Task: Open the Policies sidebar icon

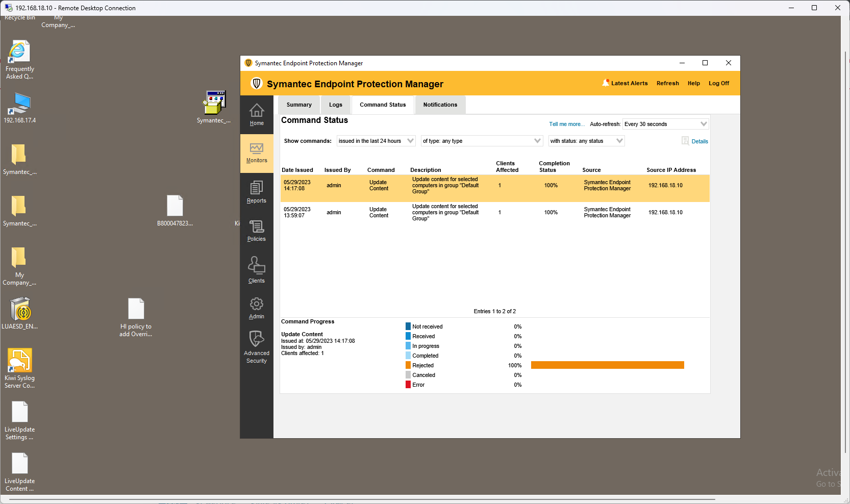Action: (257, 227)
